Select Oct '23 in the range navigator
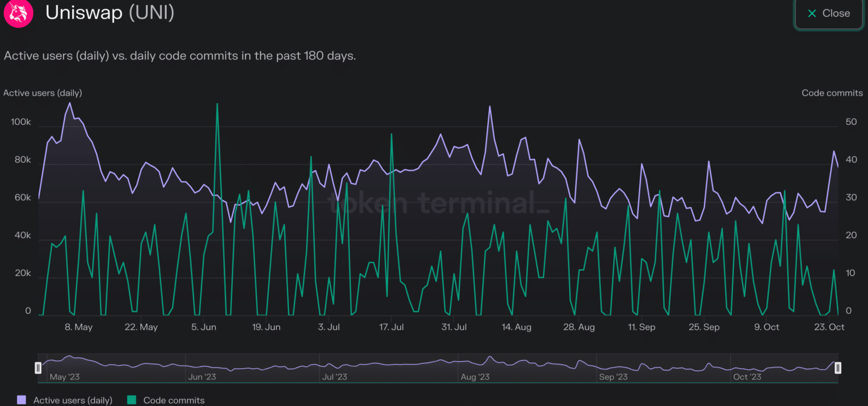The width and height of the screenshot is (868, 406). [747, 377]
